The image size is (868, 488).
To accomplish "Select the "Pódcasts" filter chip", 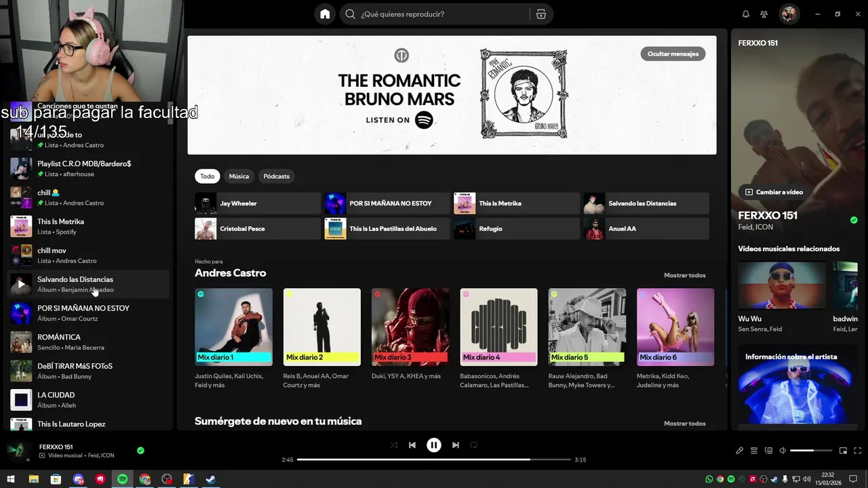I will click(x=277, y=176).
